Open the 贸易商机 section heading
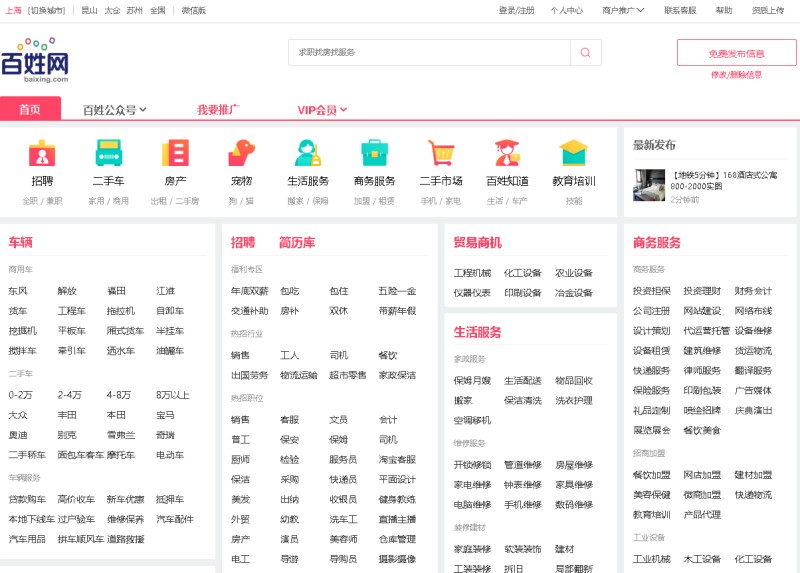Viewport: 800px width, 573px height. (x=478, y=242)
